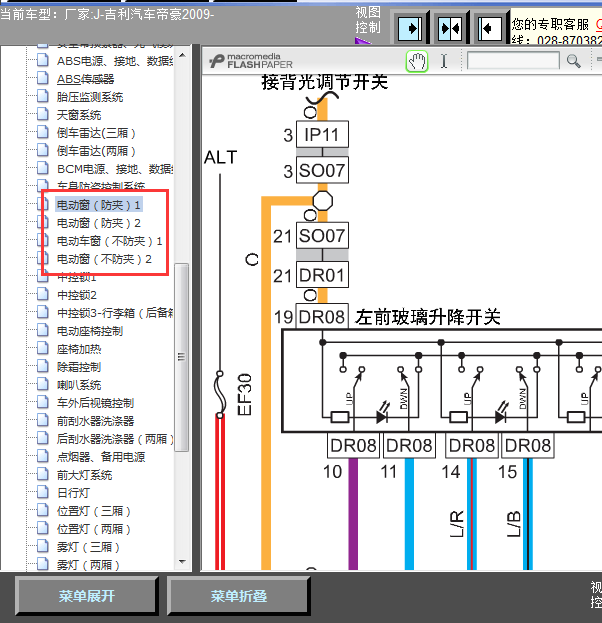Open the 胎压监测系统 diagram entry

tap(90, 97)
